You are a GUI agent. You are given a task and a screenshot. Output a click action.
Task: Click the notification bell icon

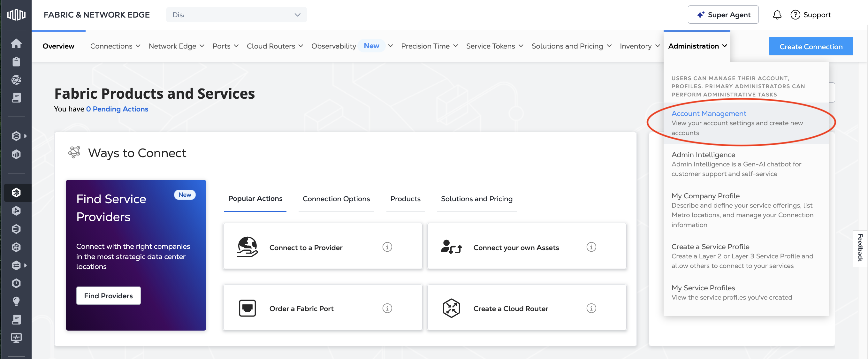(777, 15)
